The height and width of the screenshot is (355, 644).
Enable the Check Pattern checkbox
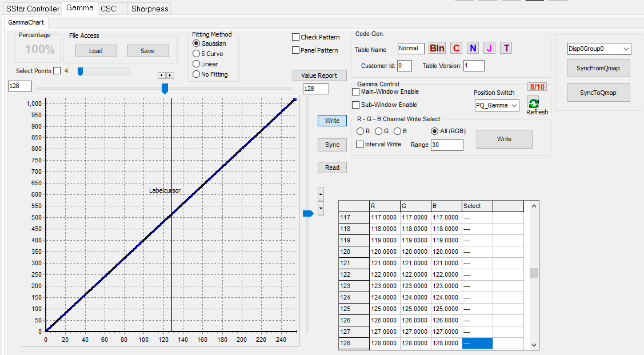pos(296,37)
